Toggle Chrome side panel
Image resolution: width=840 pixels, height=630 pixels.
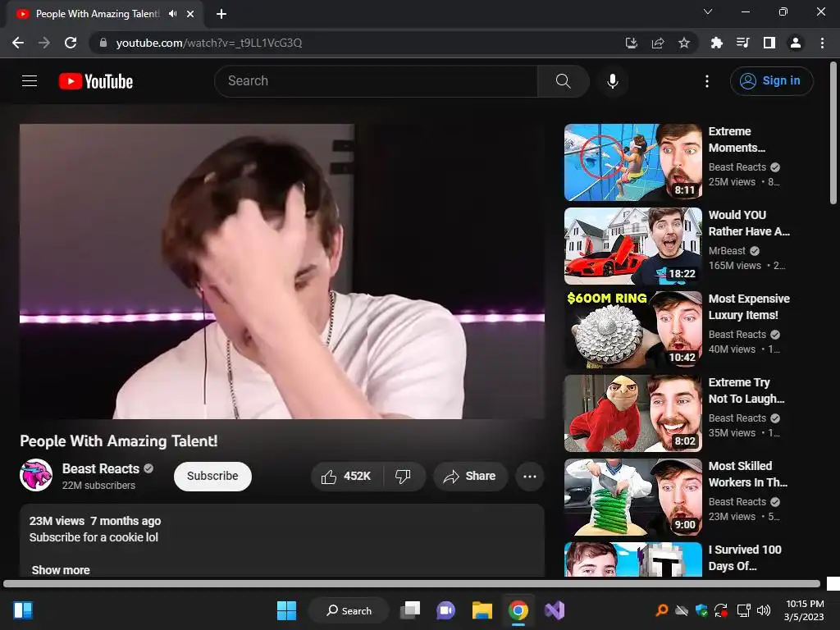click(769, 43)
